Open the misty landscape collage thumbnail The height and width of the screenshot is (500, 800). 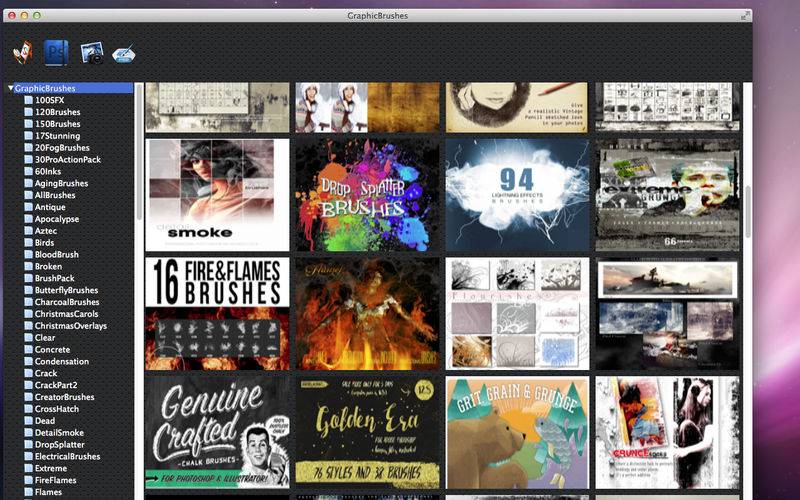[667, 313]
